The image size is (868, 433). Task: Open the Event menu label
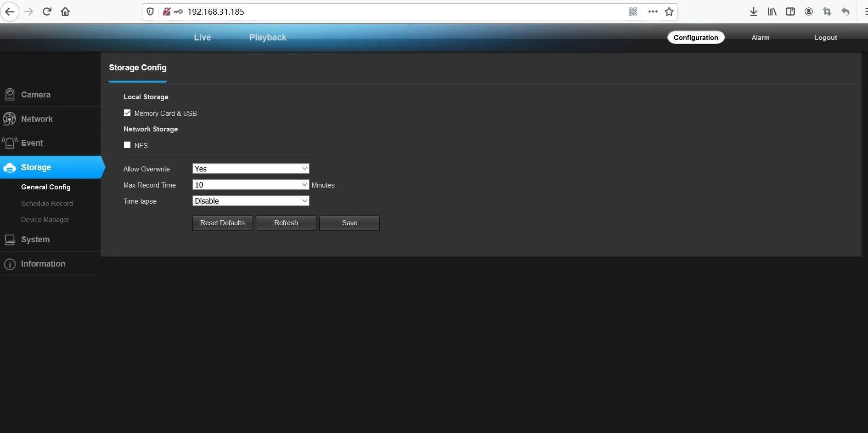[32, 143]
